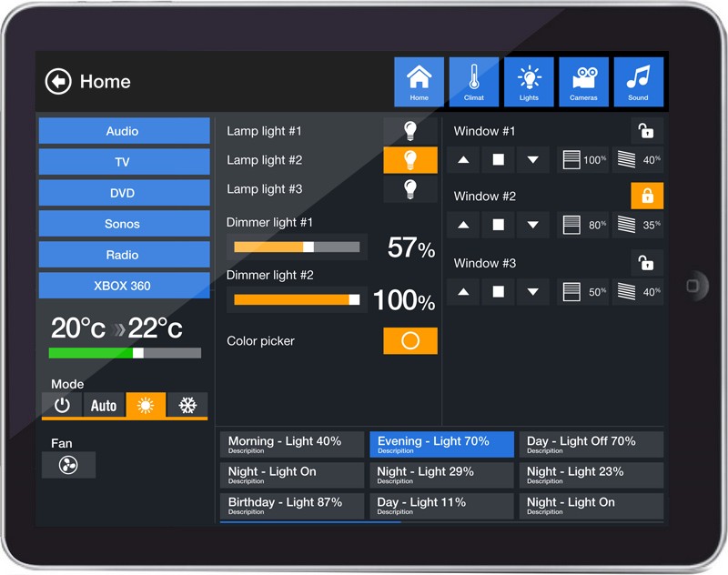
Task: Lower Window #3 with the down arrow
Action: click(x=532, y=292)
